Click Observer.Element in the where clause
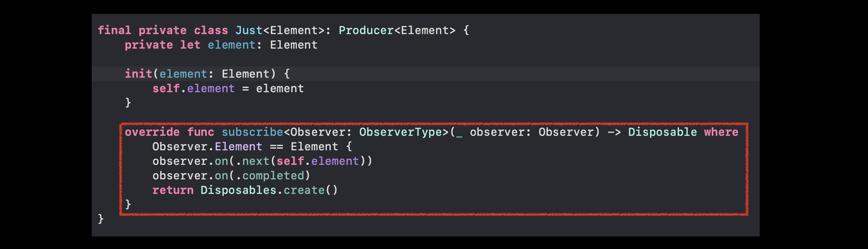The width and height of the screenshot is (868, 249). [207, 146]
